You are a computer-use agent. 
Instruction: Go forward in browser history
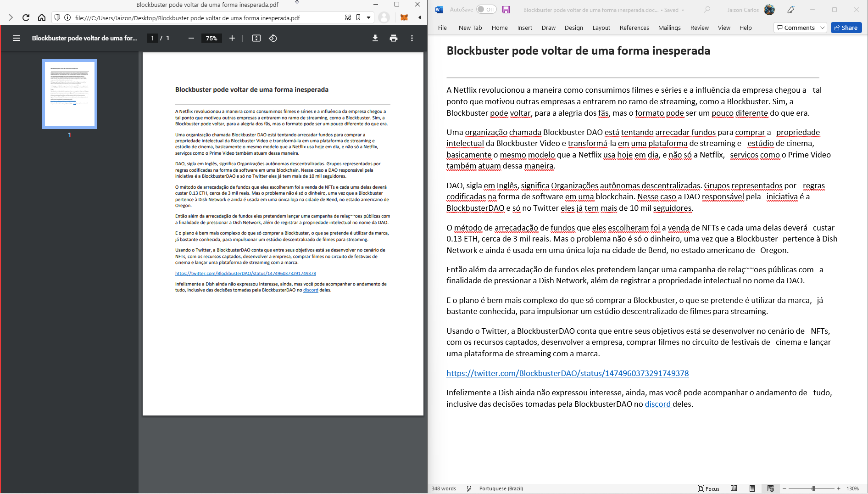coord(11,17)
